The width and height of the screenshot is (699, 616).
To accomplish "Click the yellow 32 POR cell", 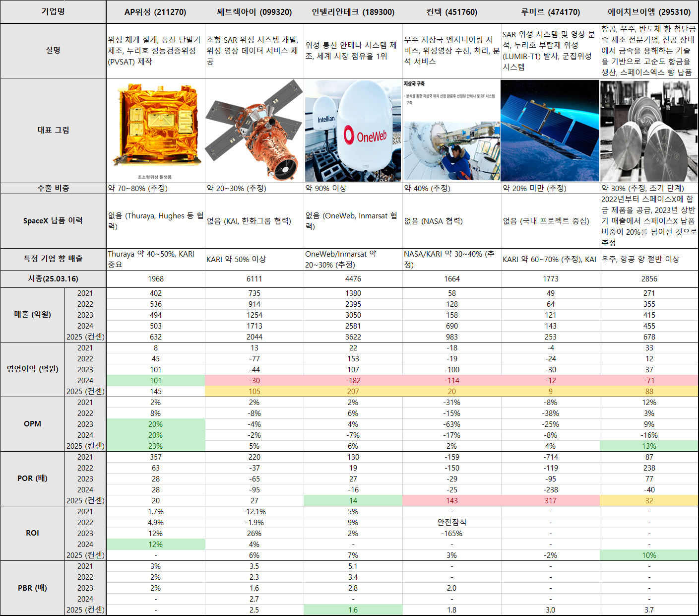I will (x=649, y=501).
